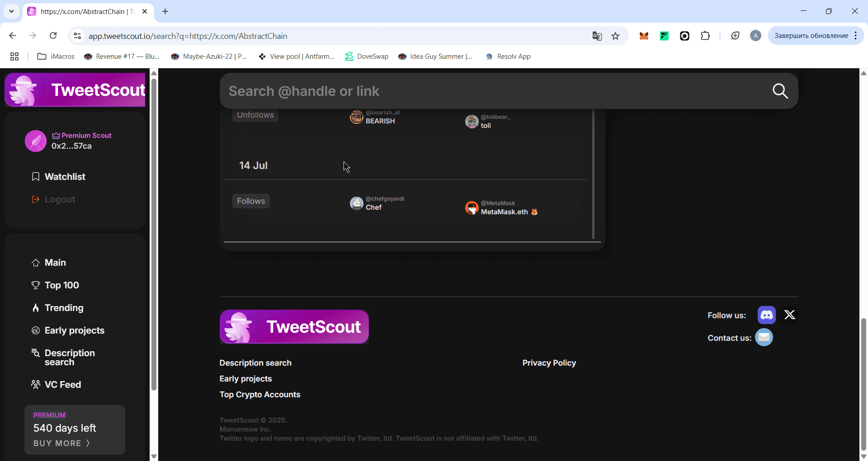Open the black circular extension icon

[684, 36]
